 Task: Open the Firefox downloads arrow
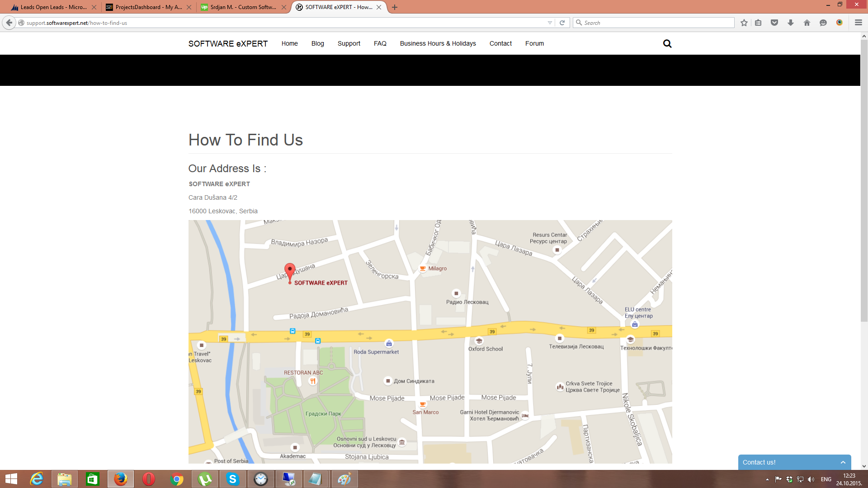[791, 23]
